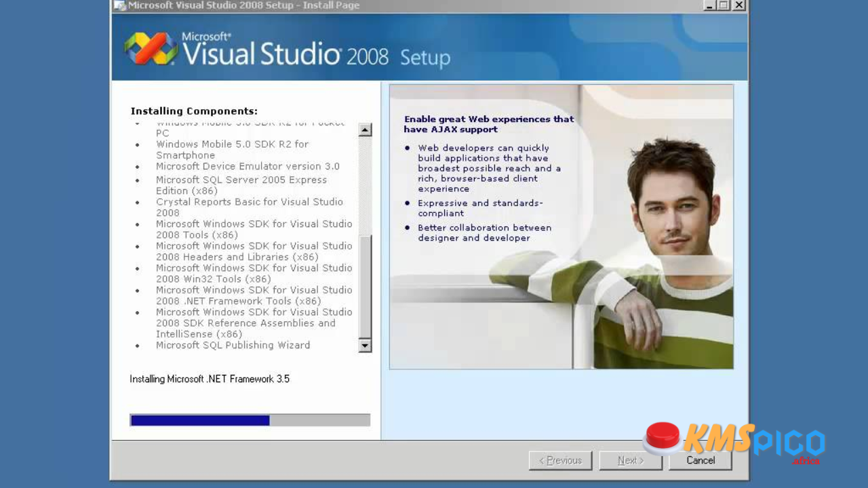Click the Cancel button
The height and width of the screenshot is (488, 868).
point(701,460)
